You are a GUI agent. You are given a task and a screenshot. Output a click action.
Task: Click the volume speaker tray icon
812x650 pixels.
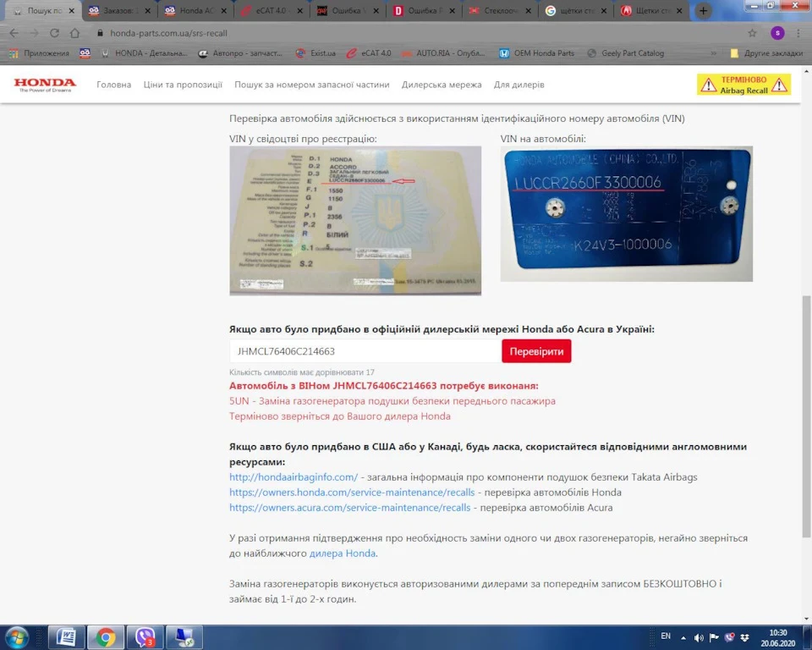(699, 637)
